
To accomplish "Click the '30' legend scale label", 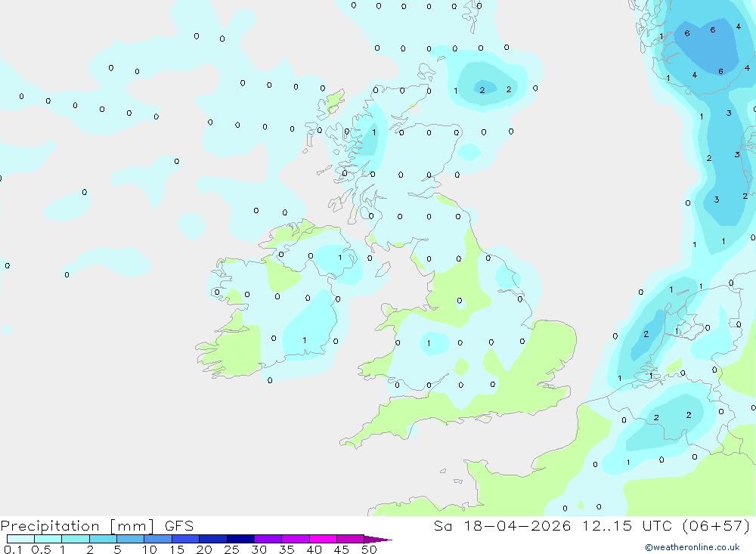I will (259, 549).
